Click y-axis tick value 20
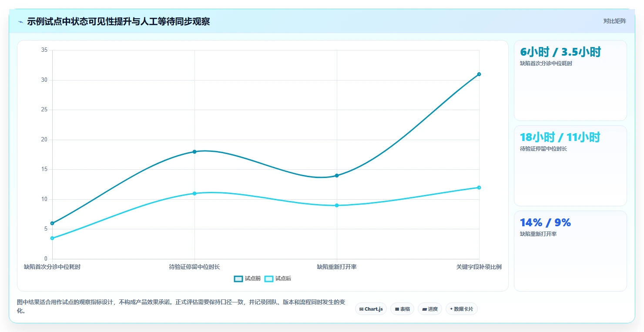Viewport: 644px width, 332px height. coord(44,140)
